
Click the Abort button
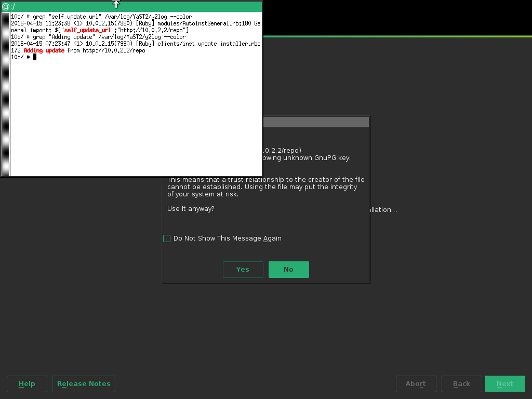pyautogui.click(x=416, y=384)
